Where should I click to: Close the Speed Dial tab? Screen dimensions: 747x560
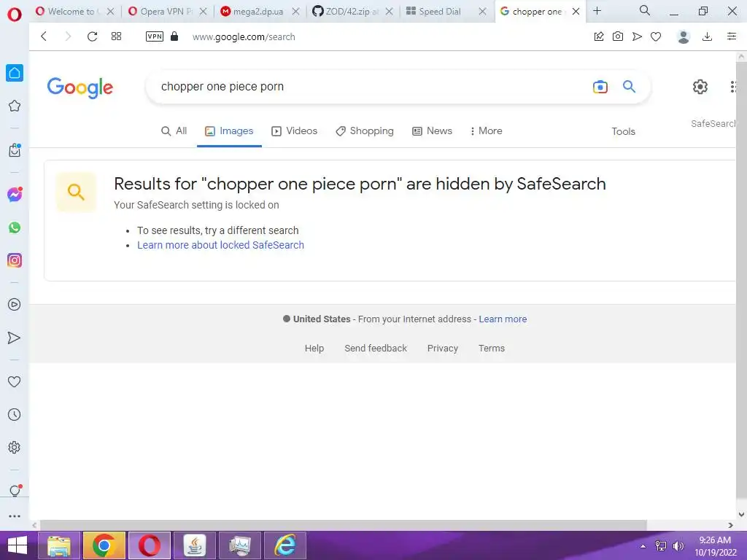tap(483, 12)
